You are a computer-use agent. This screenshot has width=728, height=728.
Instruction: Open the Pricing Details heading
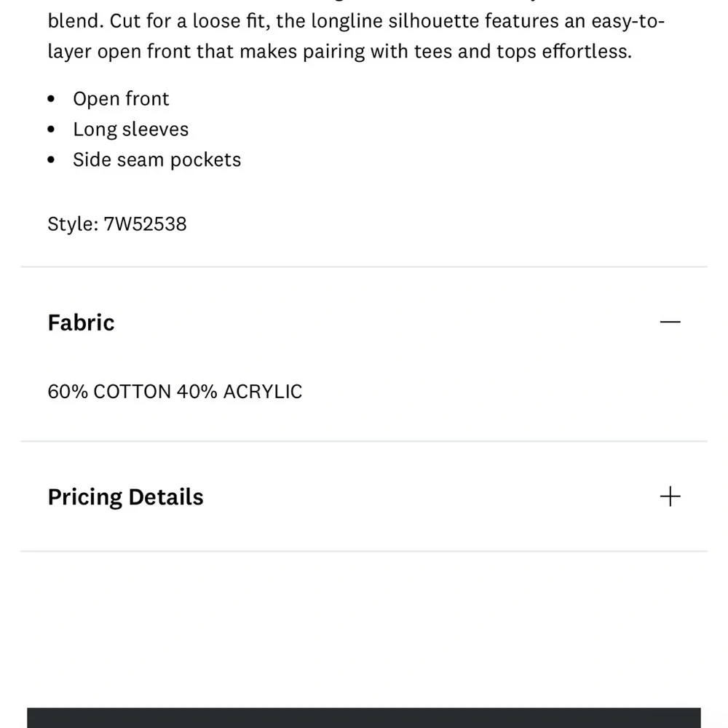126,497
